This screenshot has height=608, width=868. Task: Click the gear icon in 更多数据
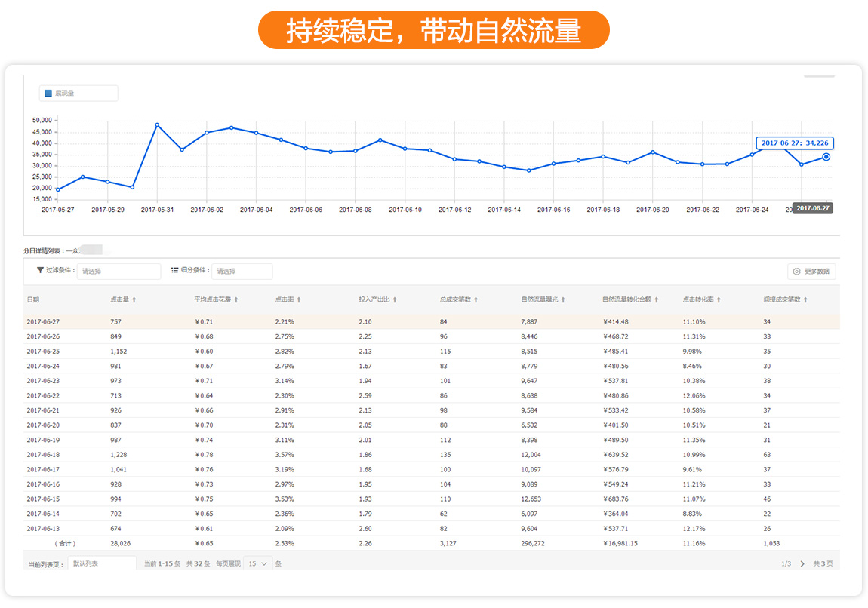click(796, 271)
